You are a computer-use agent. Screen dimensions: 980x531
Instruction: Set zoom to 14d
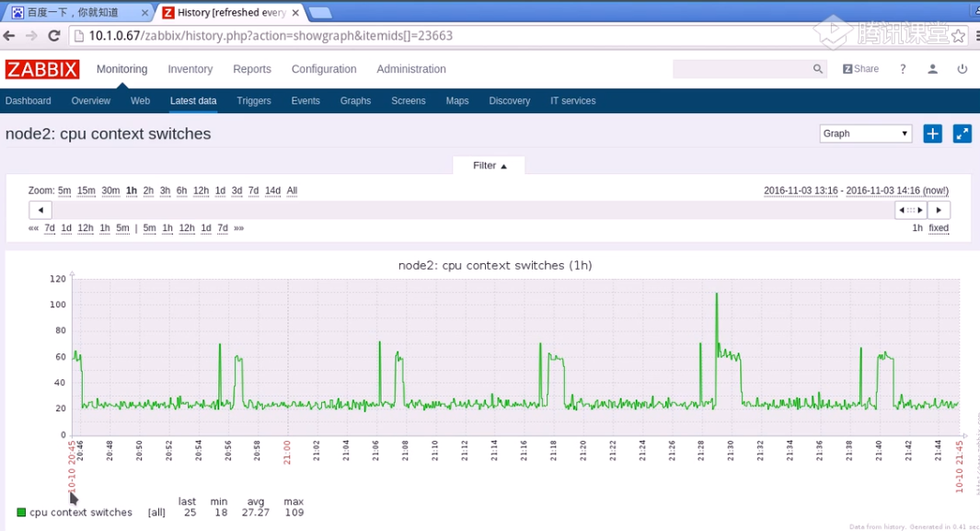pyautogui.click(x=272, y=190)
